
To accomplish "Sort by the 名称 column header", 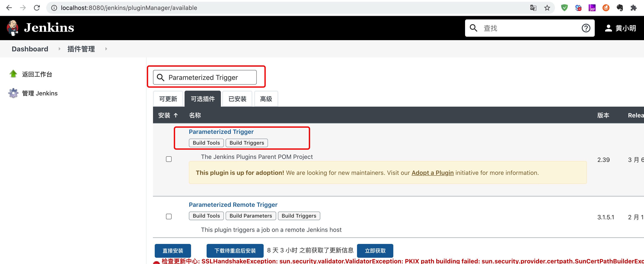I will click(x=195, y=115).
